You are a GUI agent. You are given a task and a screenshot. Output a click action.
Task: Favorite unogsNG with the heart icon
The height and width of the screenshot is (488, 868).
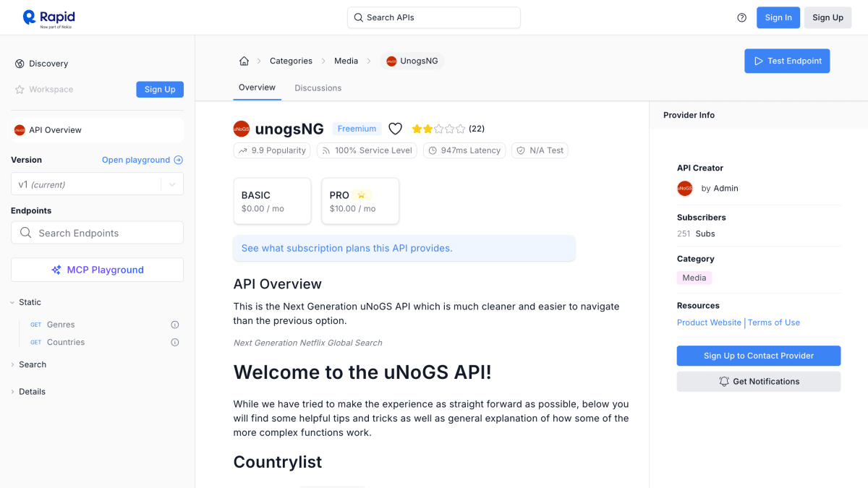coord(395,129)
